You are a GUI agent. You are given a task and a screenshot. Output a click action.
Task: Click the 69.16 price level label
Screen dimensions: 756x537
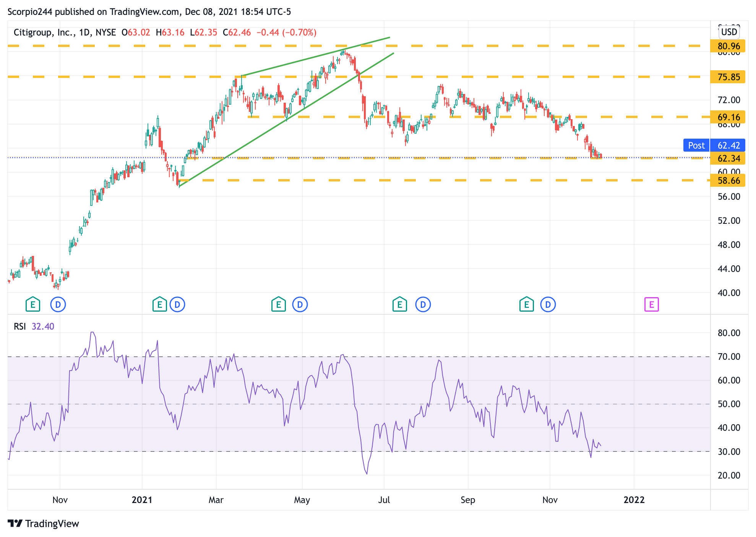(728, 117)
